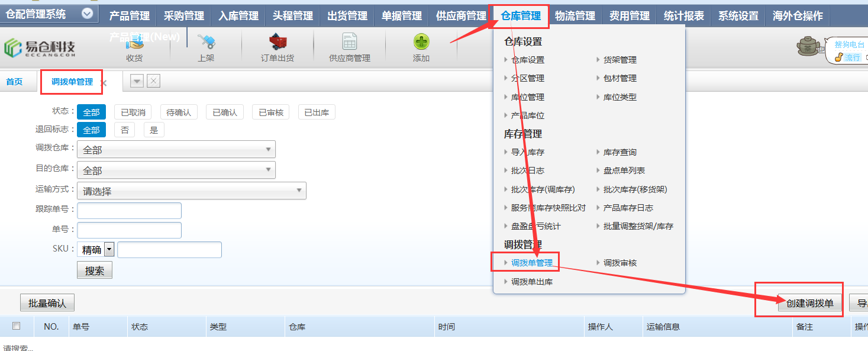Tick the select-all checkbox in table header
Image resolution: width=868 pixels, height=351 pixels.
click(x=17, y=326)
